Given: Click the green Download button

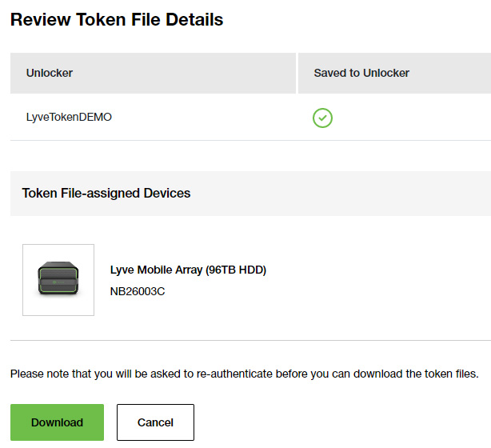Looking at the screenshot, I should point(57,422).
